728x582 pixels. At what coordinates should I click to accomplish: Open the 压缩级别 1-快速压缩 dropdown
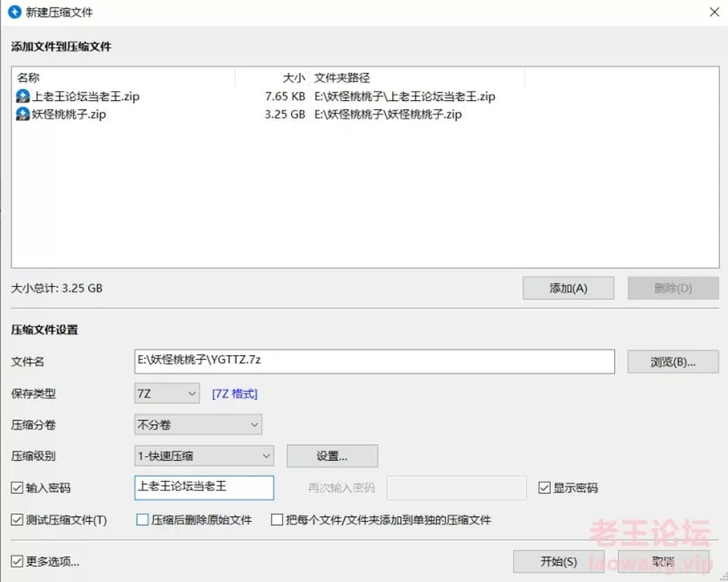click(204, 456)
